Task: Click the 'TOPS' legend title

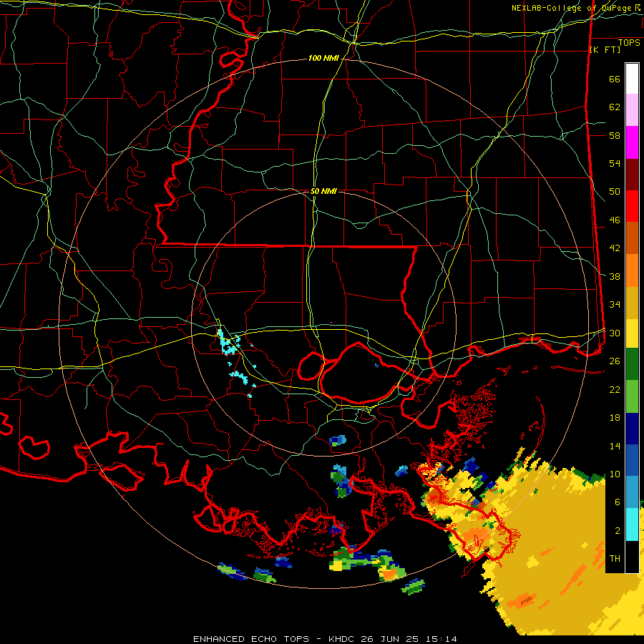Action: [629, 43]
